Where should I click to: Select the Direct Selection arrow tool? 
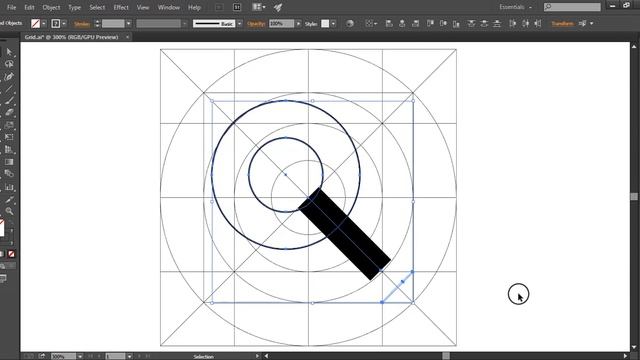pyautogui.click(x=9, y=52)
